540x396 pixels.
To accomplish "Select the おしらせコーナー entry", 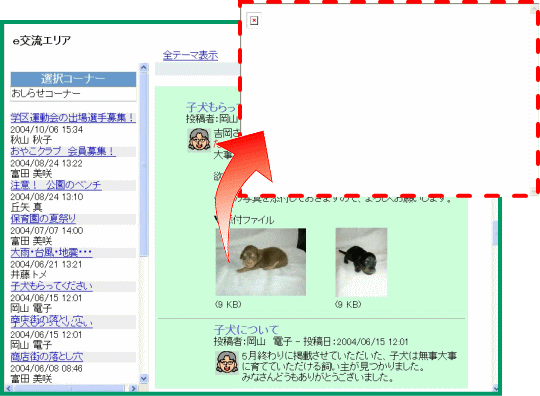I will coord(73,94).
